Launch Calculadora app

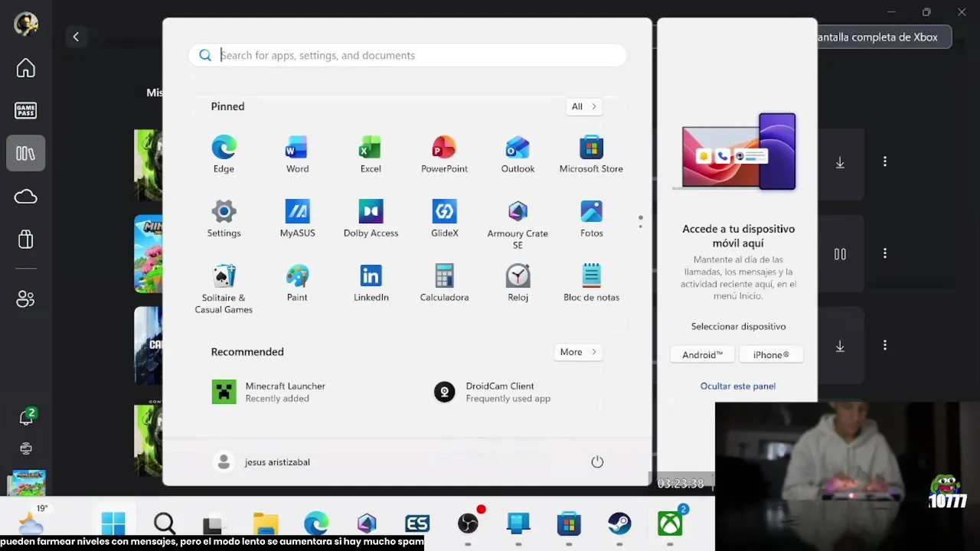click(444, 282)
